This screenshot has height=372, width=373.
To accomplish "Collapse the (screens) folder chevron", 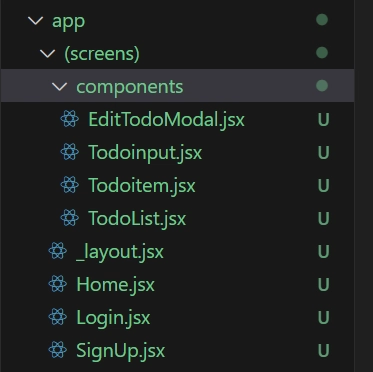I will pos(47,54).
